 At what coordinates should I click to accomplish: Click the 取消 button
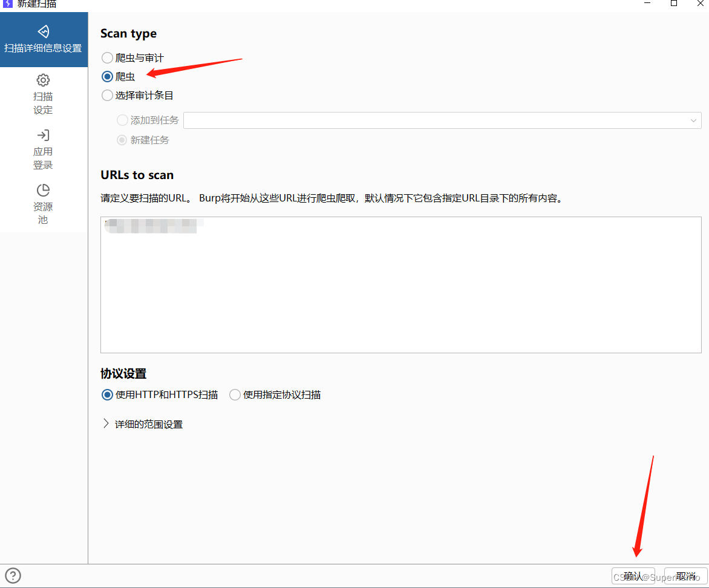point(685,577)
